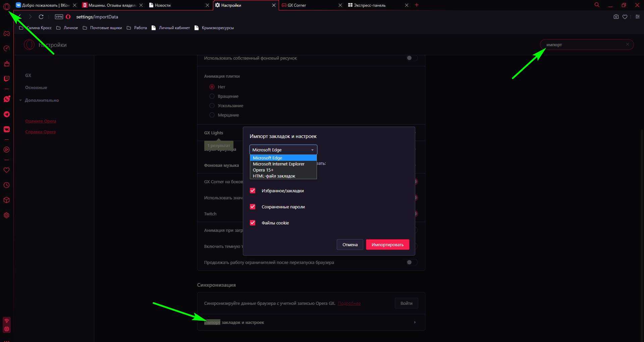Image resolution: width=644 pixels, height=342 pixels.
Task: Open the Справка Opera link
Action: pyautogui.click(x=40, y=132)
